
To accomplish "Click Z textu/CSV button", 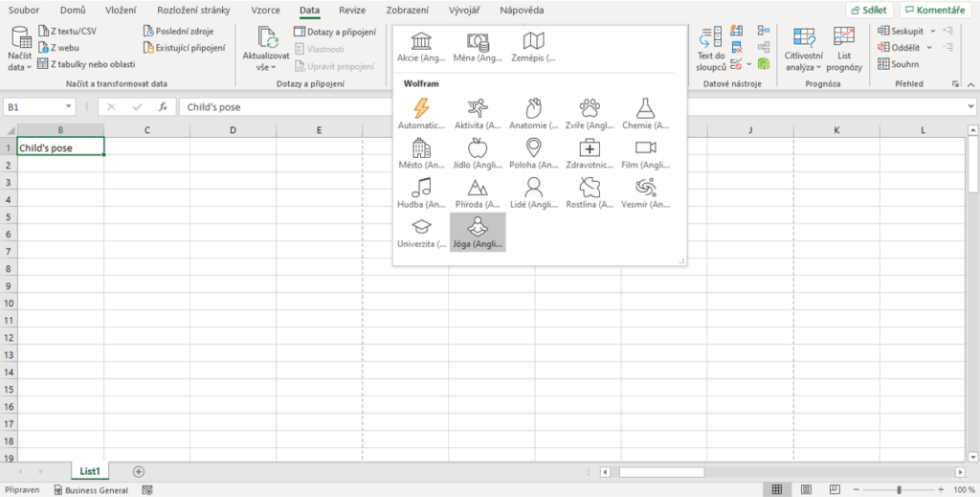I will (x=68, y=31).
